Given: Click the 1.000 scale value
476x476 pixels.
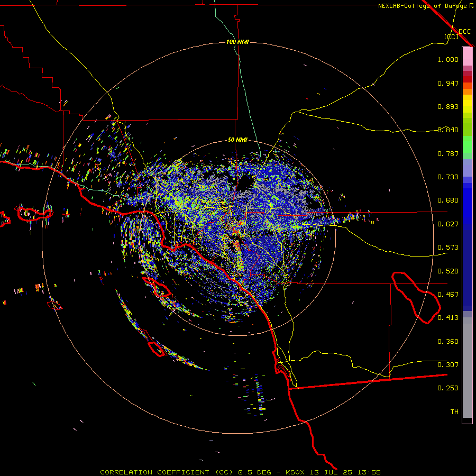Looking at the screenshot, I should coord(448,59).
